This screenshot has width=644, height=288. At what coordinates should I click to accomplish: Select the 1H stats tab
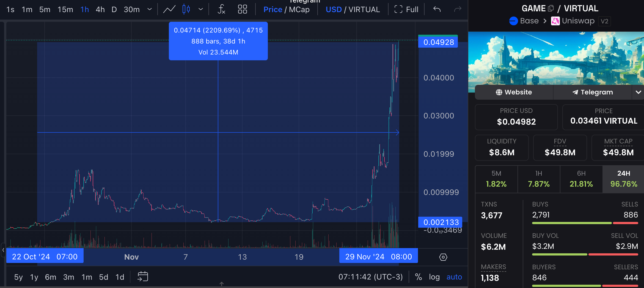[x=539, y=179]
